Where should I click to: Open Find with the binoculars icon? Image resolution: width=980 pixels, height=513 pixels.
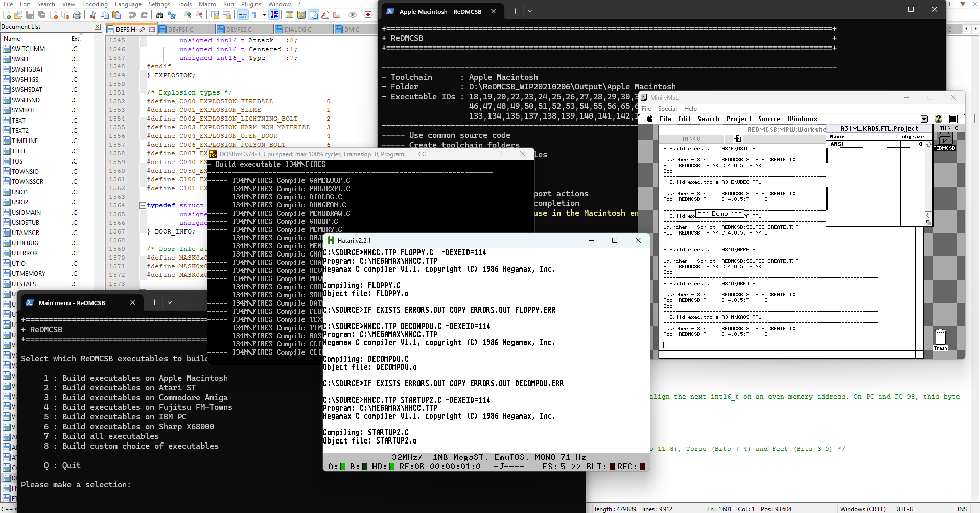(159, 15)
